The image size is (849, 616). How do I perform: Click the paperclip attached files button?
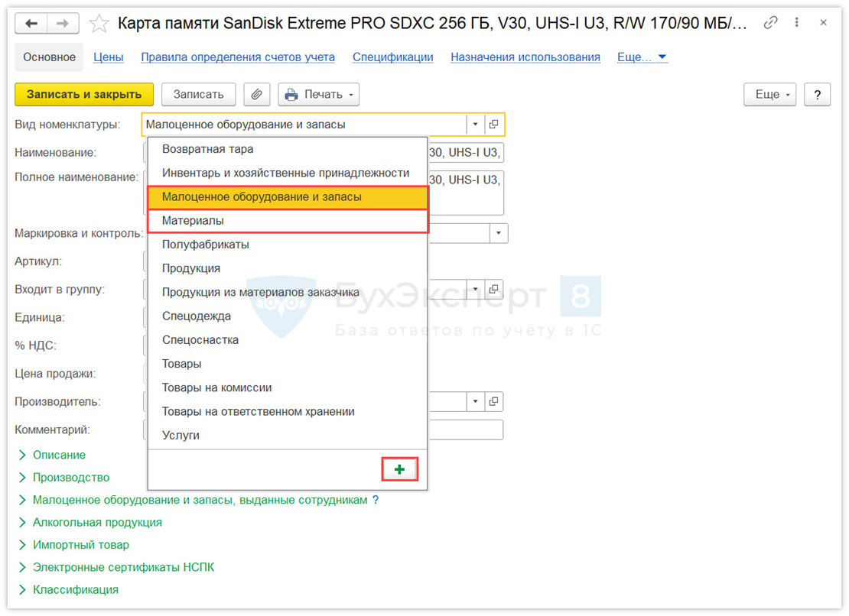coord(257,94)
